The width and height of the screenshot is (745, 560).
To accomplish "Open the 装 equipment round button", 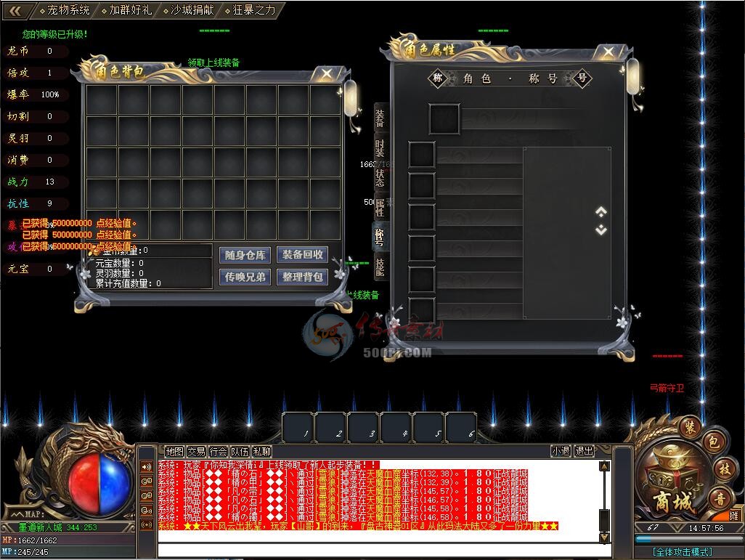I will (689, 427).
